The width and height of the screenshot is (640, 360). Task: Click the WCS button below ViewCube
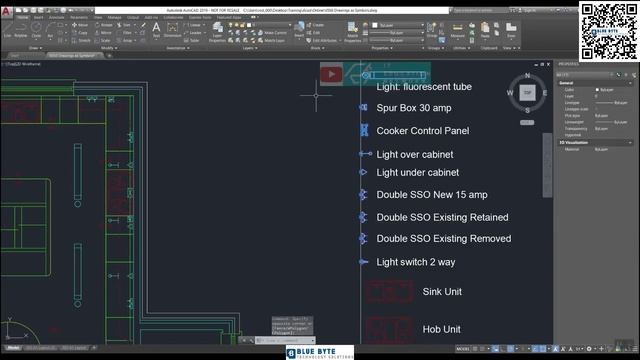coord(527,122)
